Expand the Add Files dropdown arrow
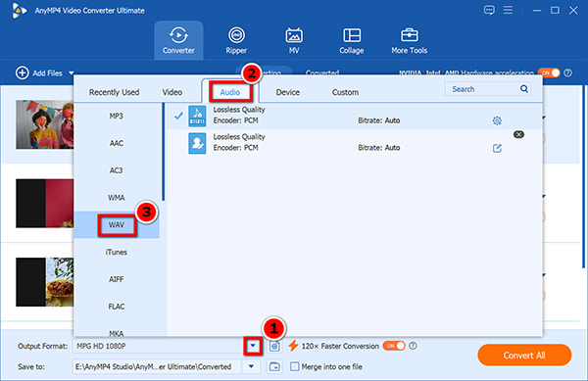588x381 pixels. coord(72,73)
